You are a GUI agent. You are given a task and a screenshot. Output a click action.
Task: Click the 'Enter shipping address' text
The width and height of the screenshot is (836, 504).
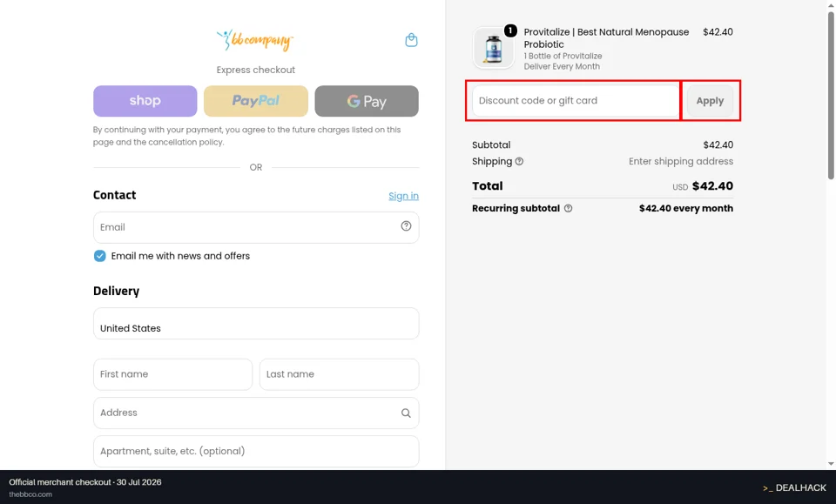coord(681,161)
